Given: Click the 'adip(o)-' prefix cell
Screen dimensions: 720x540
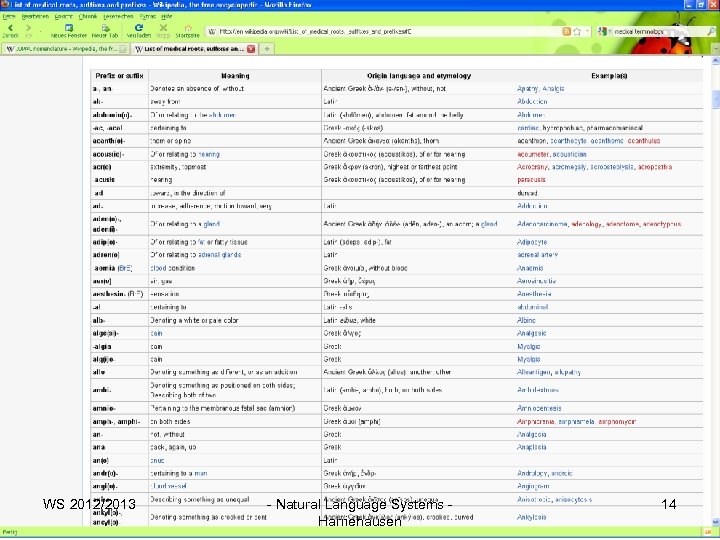Looking at the screenshot, I should 119,242.
